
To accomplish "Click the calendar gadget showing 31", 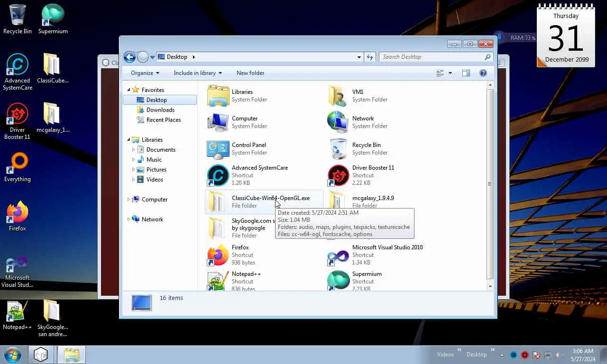I will click(566, 36).
